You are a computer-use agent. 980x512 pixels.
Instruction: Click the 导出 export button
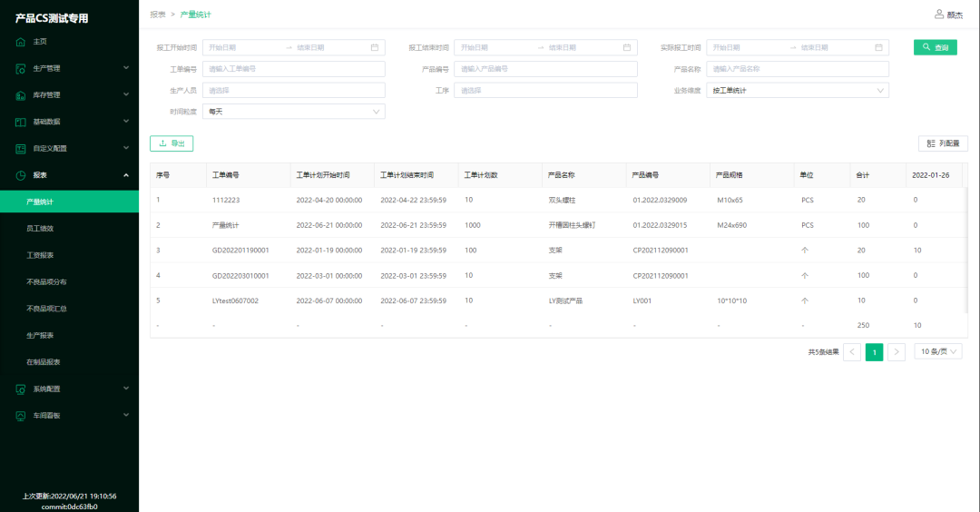pos(171,143)
